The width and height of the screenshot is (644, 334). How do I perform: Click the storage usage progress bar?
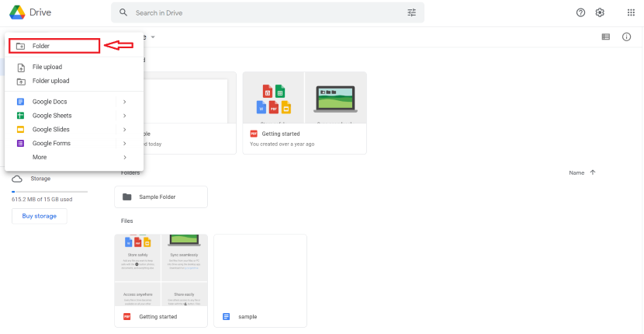50,192
